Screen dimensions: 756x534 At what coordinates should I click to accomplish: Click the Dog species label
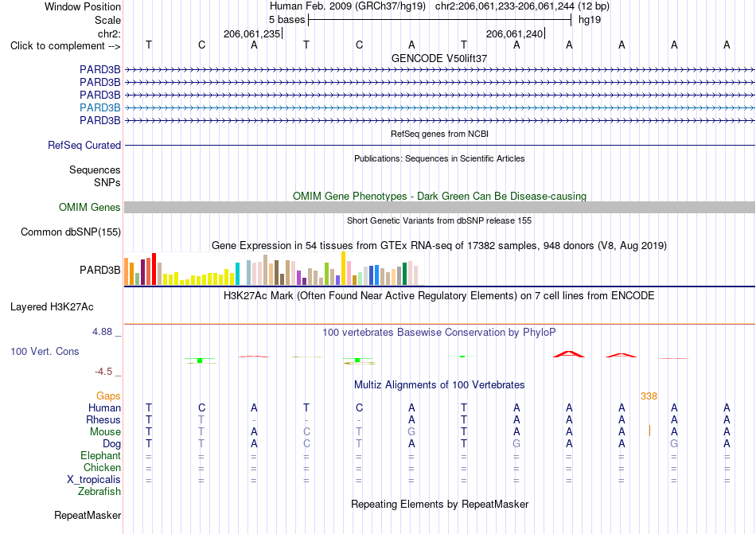pos(111,444)
